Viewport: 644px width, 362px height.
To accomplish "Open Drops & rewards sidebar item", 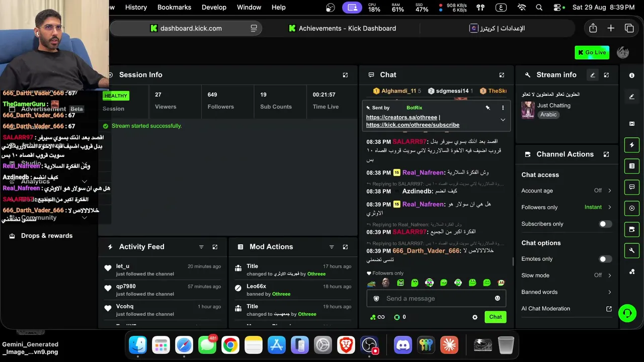I will (47, 236).
